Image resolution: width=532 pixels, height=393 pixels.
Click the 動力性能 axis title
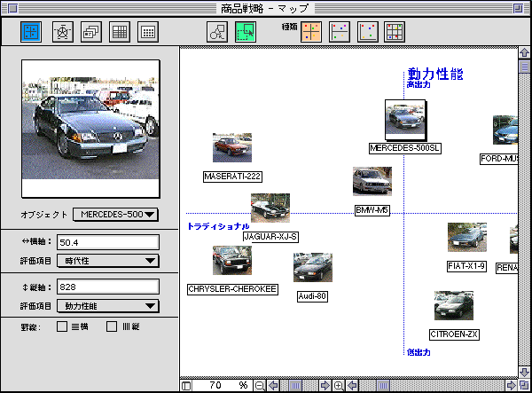click(435, 74)
